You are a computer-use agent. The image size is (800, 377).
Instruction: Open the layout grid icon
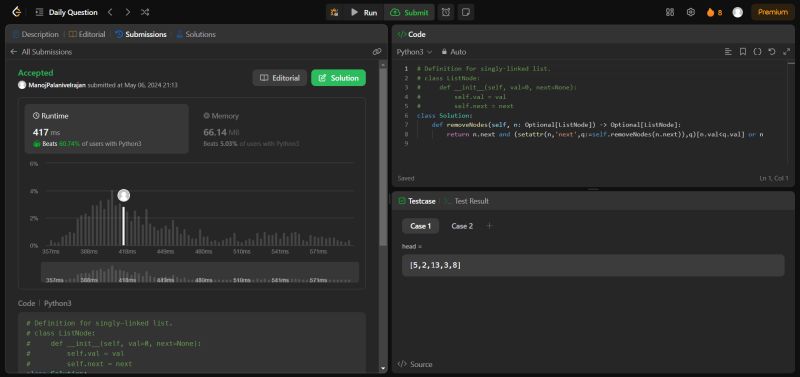click(670, 12)
